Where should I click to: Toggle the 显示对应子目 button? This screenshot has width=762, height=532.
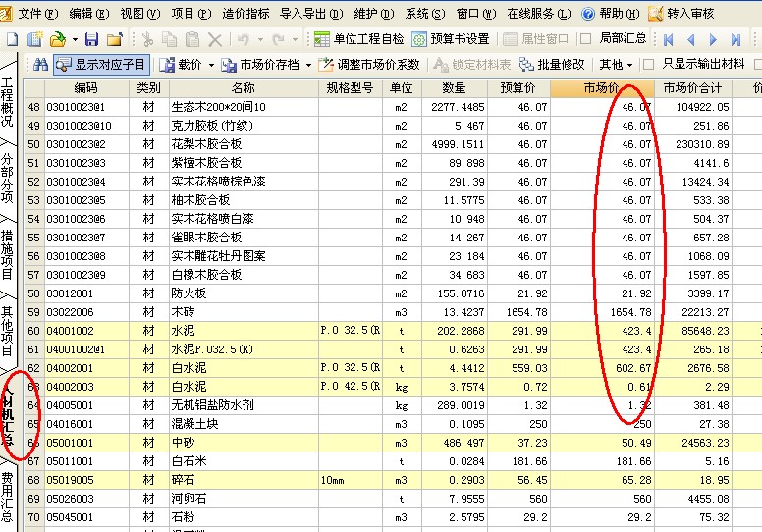coord(101,64)
